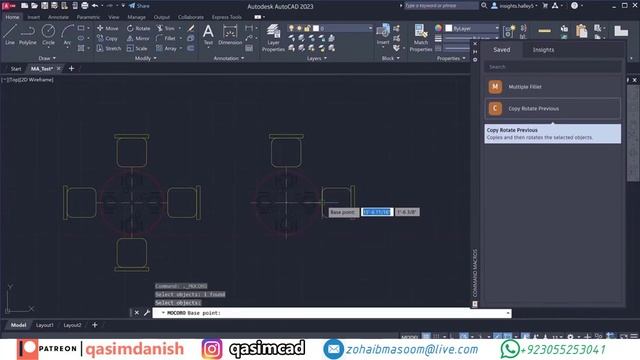Click the command line customize wrench icon
Image resolution: width=640 pixels, height=360 pixels.
pos(147,313)
